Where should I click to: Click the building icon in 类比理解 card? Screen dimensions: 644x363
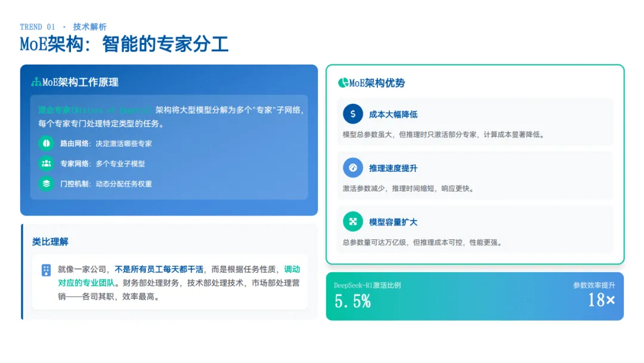pyautogui.click(x=46, y=270)
